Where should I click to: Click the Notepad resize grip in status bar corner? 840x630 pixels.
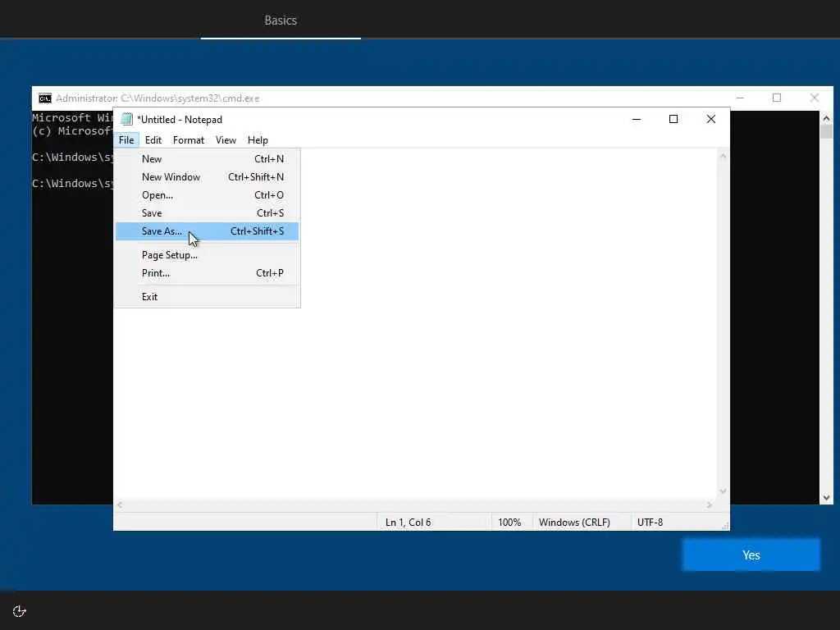coord(725,526)
